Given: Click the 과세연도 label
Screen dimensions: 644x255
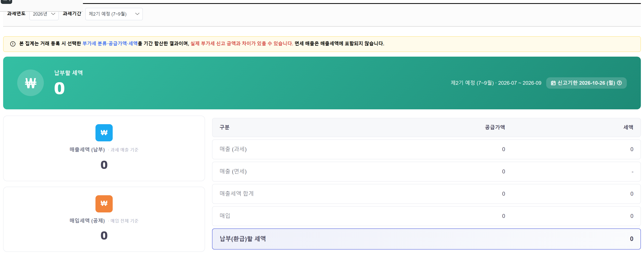Looking at the screenshot, I should point(16,13).
